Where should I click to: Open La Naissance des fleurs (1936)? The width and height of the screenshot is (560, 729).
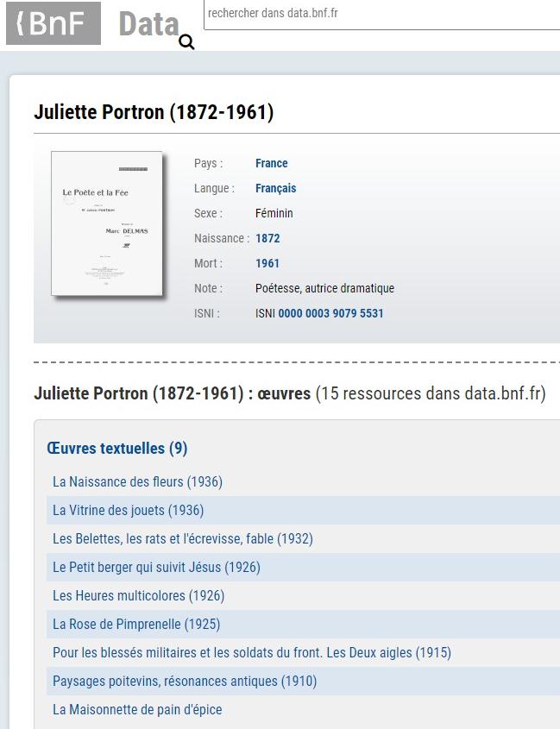(137, 481)
